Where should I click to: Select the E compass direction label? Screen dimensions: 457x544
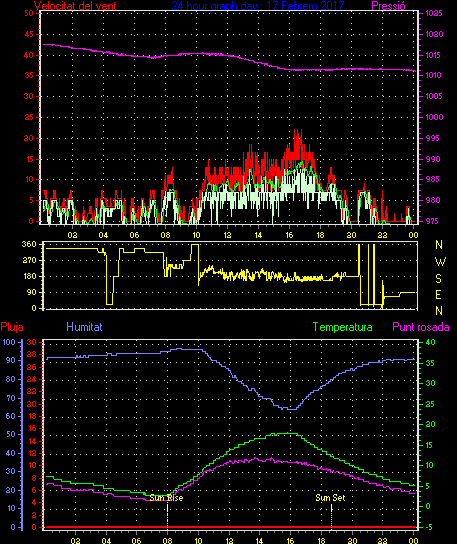[439, 295]
